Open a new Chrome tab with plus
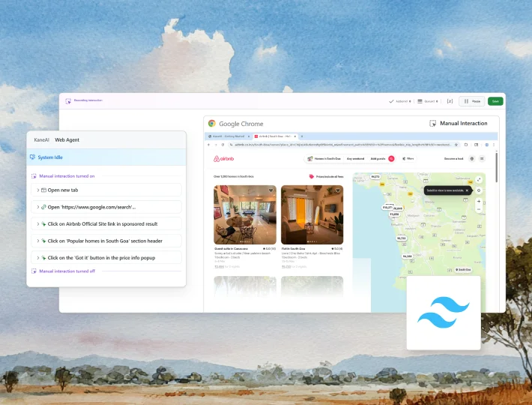 [x=302, y=136]
